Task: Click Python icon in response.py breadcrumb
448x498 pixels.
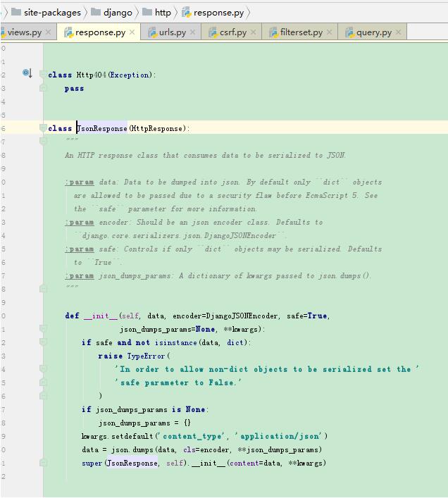Action: coord(187,13)
